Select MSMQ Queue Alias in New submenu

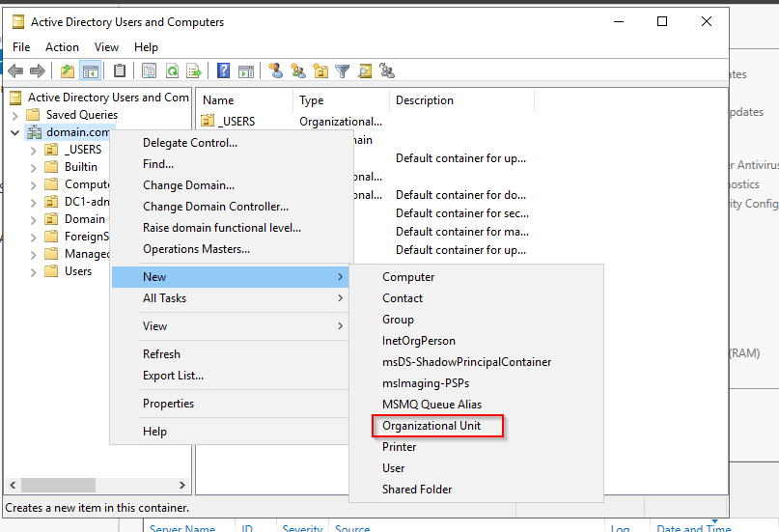(x=476, y=405)
